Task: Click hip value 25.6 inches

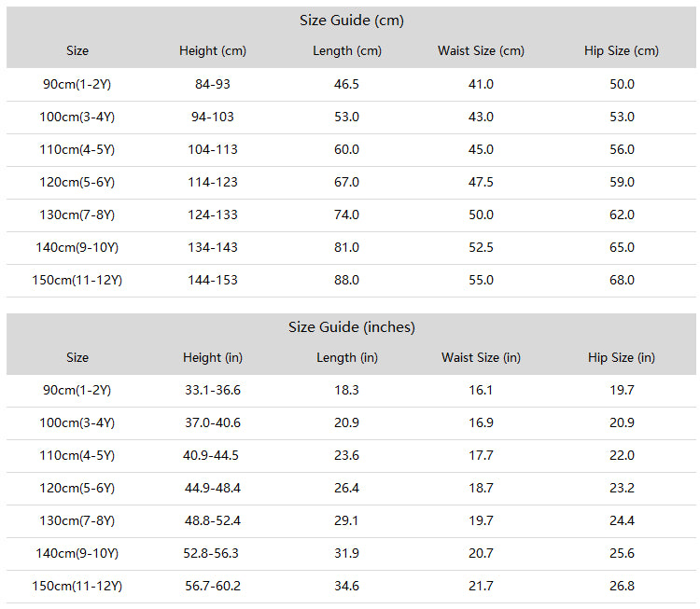Action: click(622, 553)
